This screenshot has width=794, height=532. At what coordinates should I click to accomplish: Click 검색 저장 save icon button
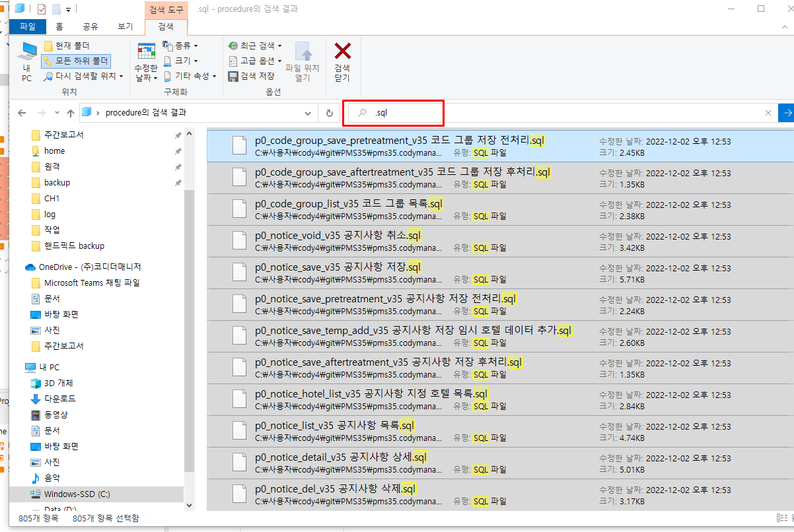(x=251, y=76)
